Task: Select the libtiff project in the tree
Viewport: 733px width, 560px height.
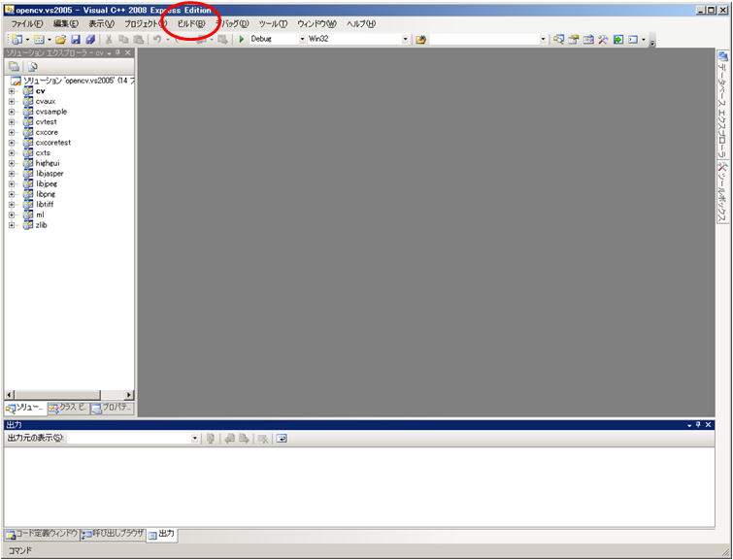Action: coord(45,204)
